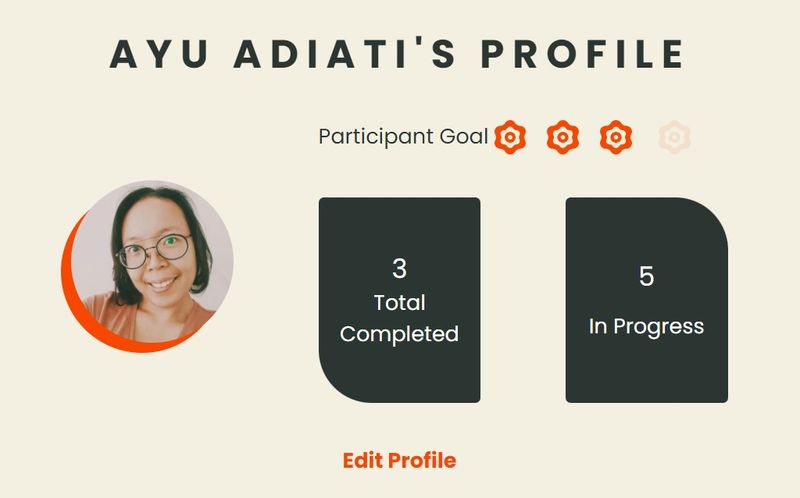Click the word Participant above the cards
Image resolution: width=800 pixels, height=498 pixels.
click(x=376, y=136)
